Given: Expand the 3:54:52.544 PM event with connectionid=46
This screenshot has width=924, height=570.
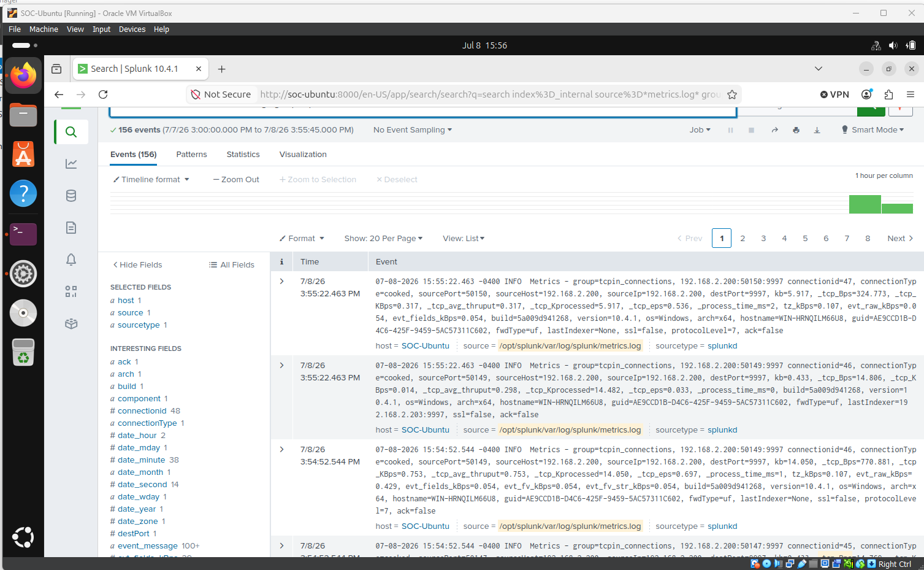Looking at the screenshot, I should coord(282,449).
